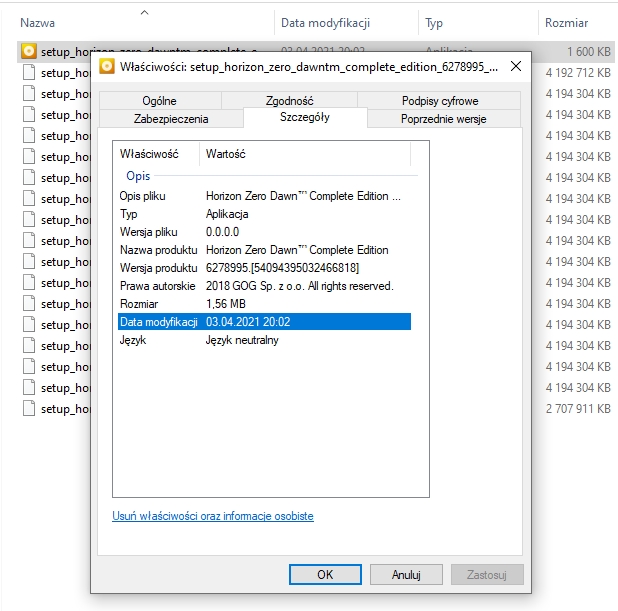Select the highlighted Data modyfikacji 03.04.2021 row
Screen dimensions: 618x611
[264, 322]
